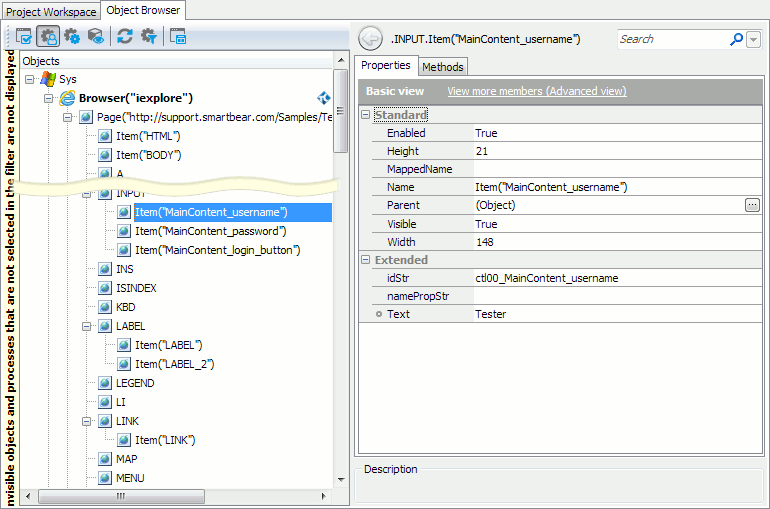Viewport: 770px width, 509px height.
Task: Click the icon beside MainContent_username item
Action: pyautogui.click(x=124, y=212)
